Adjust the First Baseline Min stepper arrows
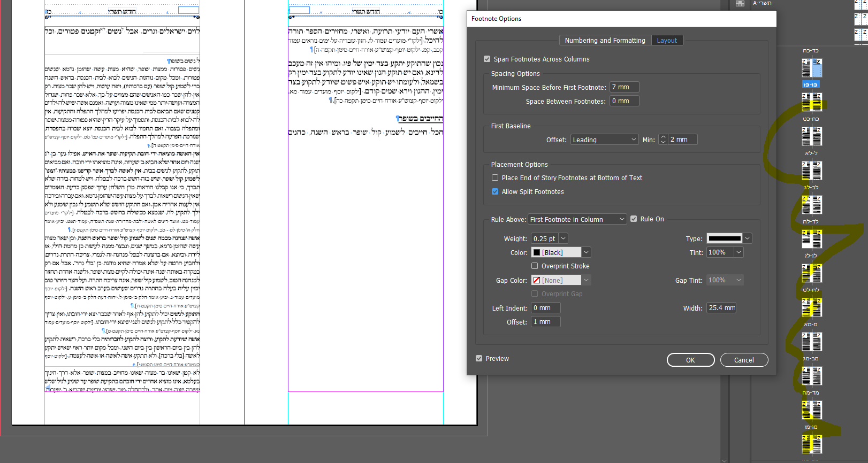The width and height of the screenshot is (868, 463). point(663,140)
